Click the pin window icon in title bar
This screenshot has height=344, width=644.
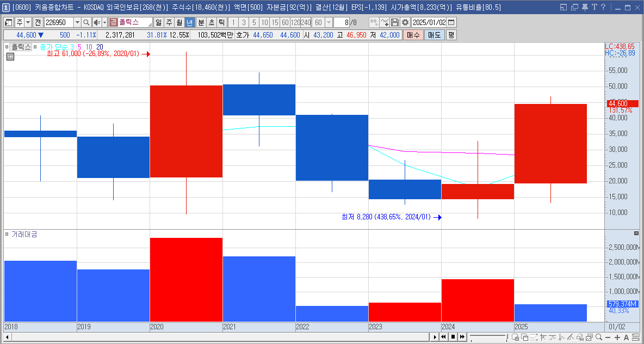coord(585,7)
